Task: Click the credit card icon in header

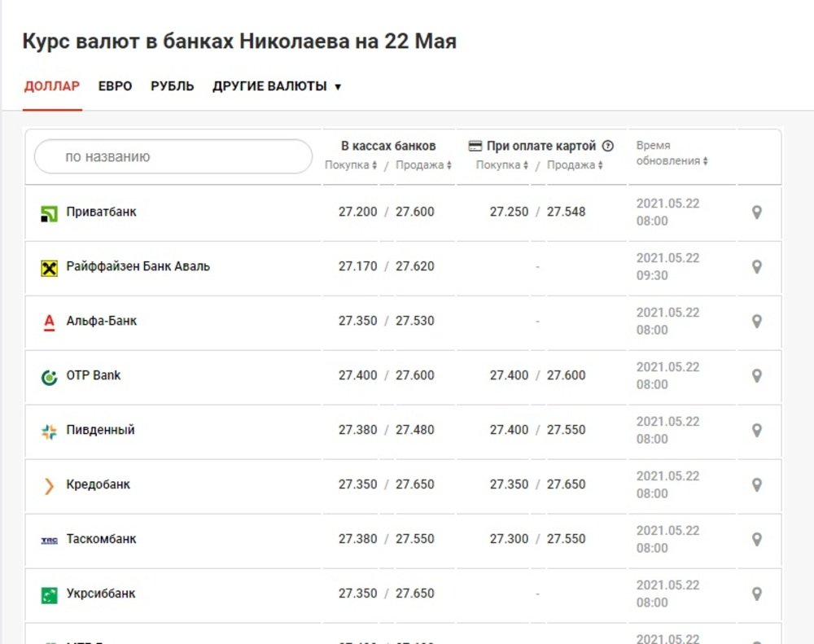Action: 475,146
